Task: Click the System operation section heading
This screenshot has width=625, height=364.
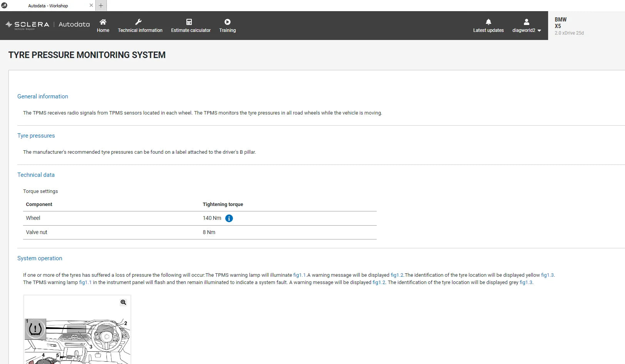Action: tap(40, 258)
